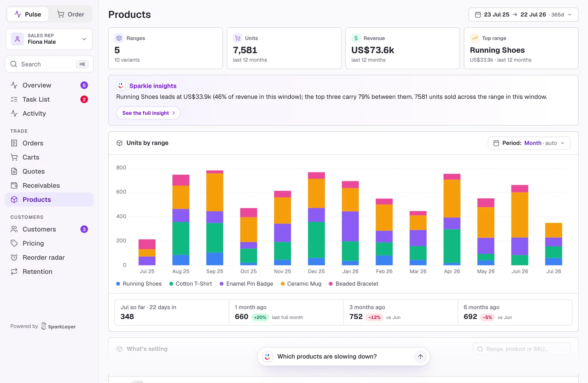Toggle Beaded Bracelet legend entry
The height and width of the screenshot is (383, 588).
coord(354,284)
